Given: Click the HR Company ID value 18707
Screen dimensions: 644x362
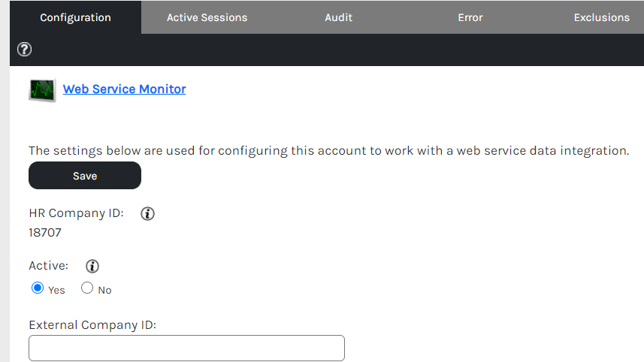Looking at the screenshot, I should (x=45, y=233).
